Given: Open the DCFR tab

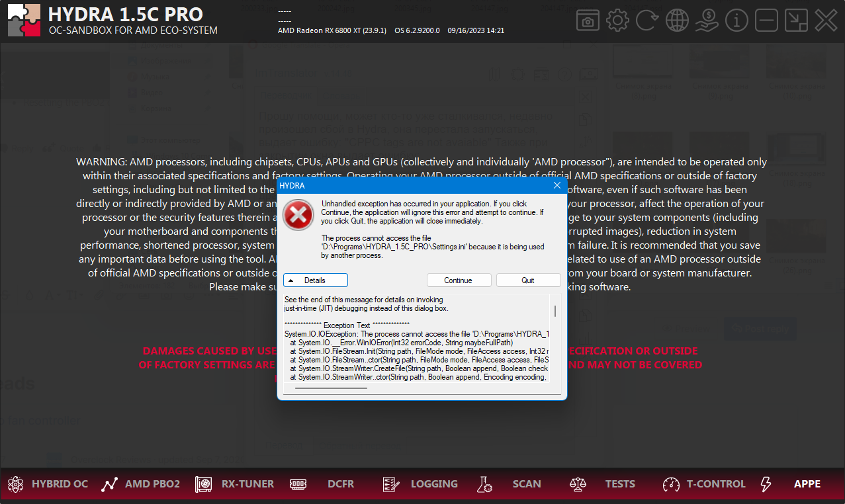Looking at the screenshot, I should [341, 484].
